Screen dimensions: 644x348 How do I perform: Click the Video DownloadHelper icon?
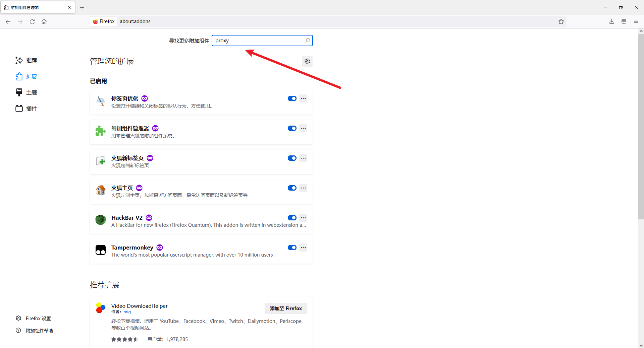click(101, 308)
